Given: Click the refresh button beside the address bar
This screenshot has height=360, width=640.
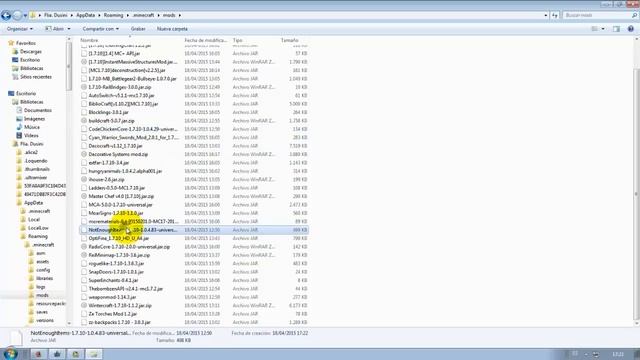Looking at the screenshot, I should (555, 15).
